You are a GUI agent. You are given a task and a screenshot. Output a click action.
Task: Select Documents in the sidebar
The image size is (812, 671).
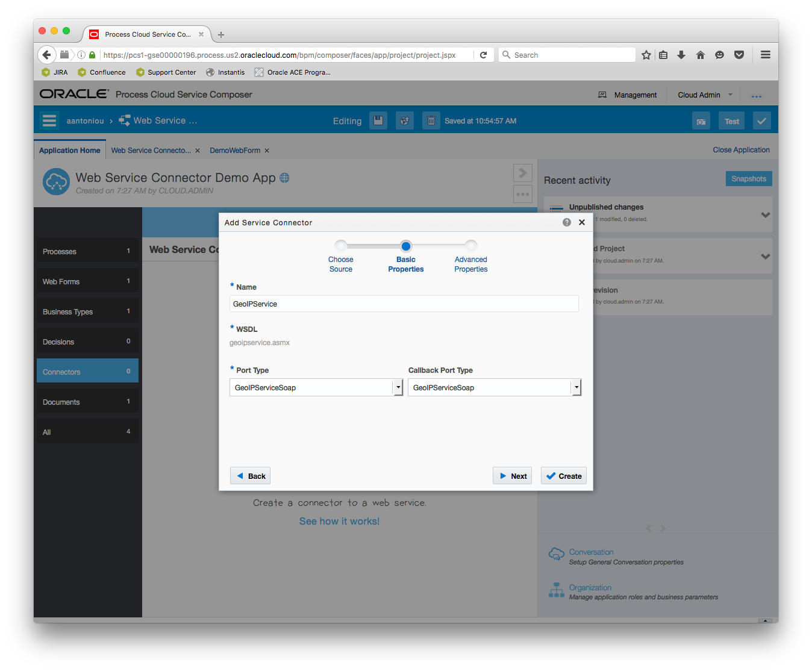tap(87, 402)
